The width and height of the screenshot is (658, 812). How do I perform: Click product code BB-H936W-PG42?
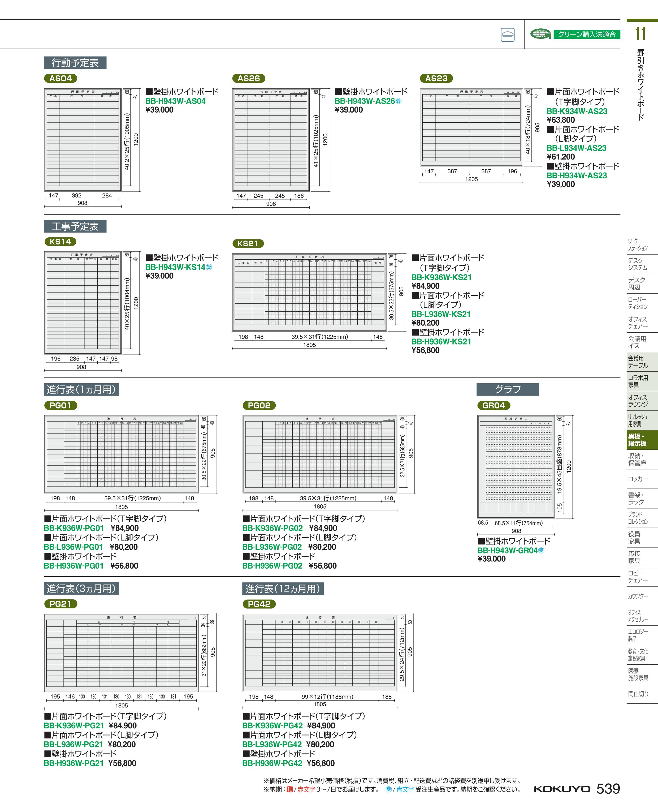coord(272,763)
